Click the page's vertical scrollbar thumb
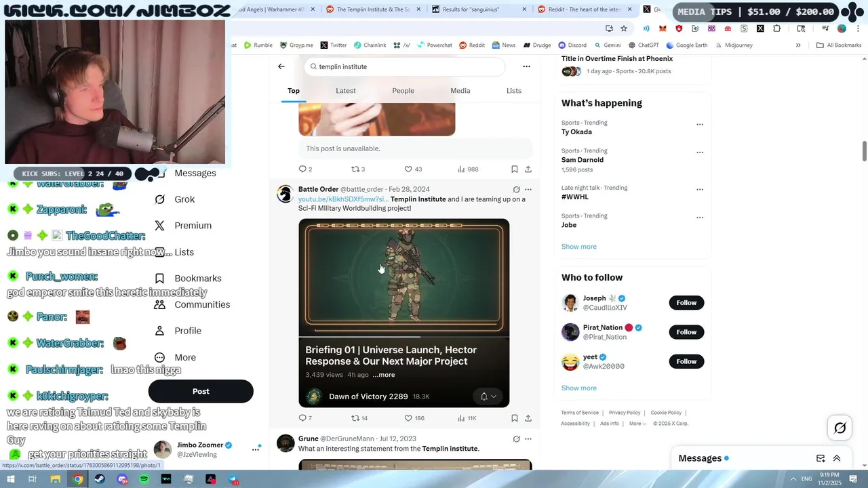This screenshot has width=868, height=488. 864,151
